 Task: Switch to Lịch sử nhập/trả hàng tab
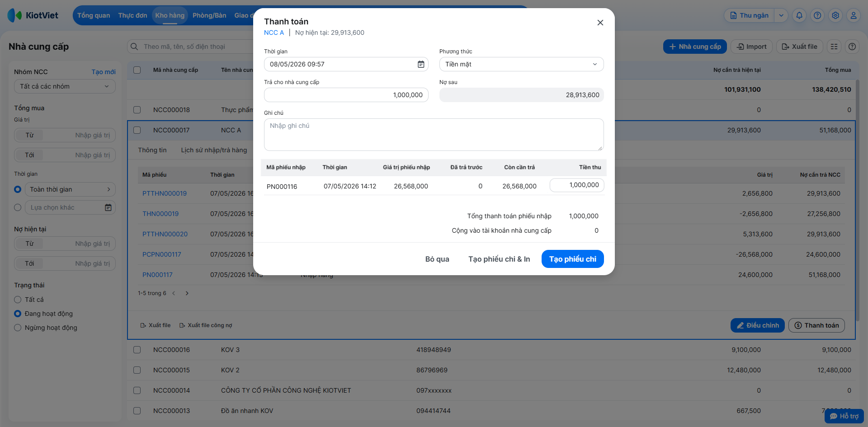tap(214, 150)
